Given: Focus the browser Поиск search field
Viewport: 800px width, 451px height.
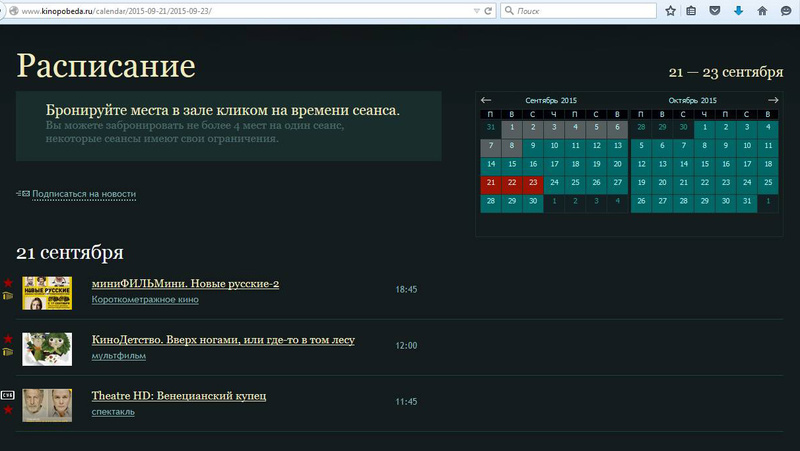Looking at the screenshot, I should (x=578, y=11).
